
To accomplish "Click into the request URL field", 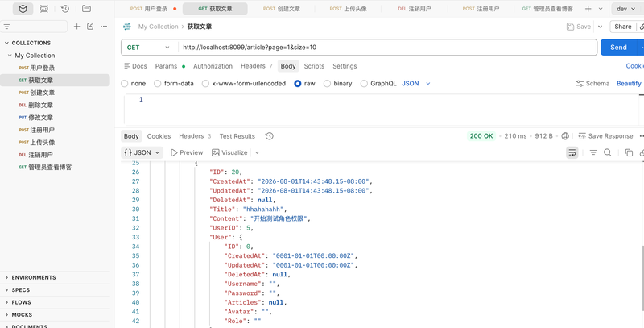I will click(387, 48).
